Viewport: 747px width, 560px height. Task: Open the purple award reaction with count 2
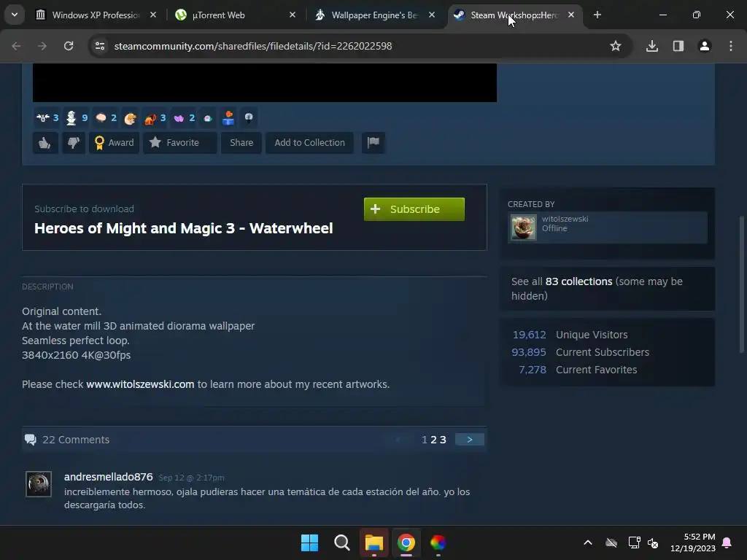[x=184, y=117]
